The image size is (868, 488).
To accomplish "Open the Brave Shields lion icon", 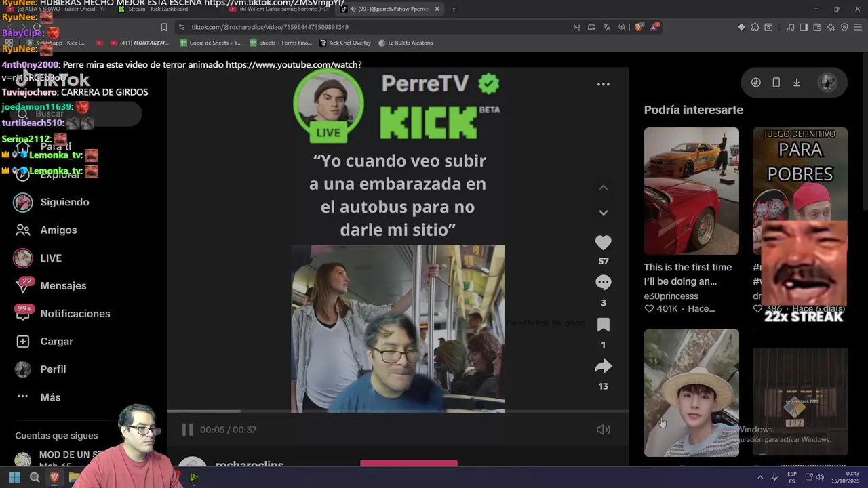I will [x=639, y=27].
